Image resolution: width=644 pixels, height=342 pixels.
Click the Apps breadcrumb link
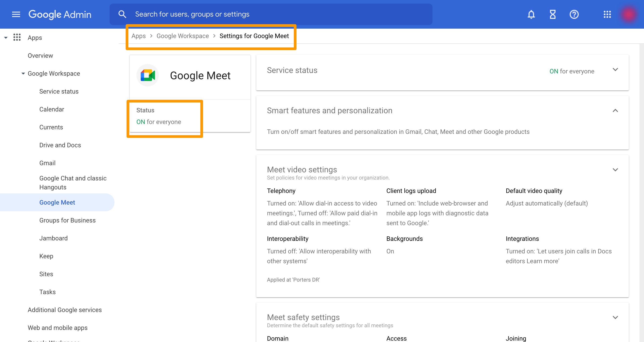click(138, 36)
